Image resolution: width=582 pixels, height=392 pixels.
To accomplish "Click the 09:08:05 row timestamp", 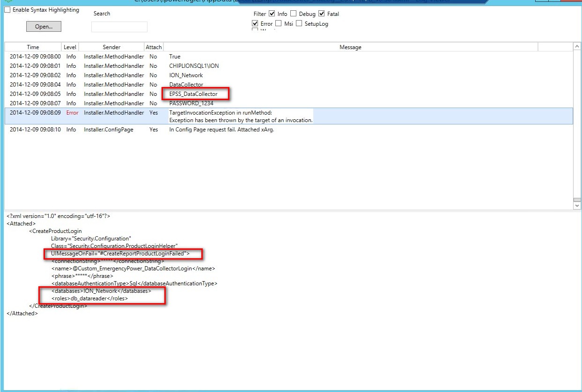I will tap(35, 94).
